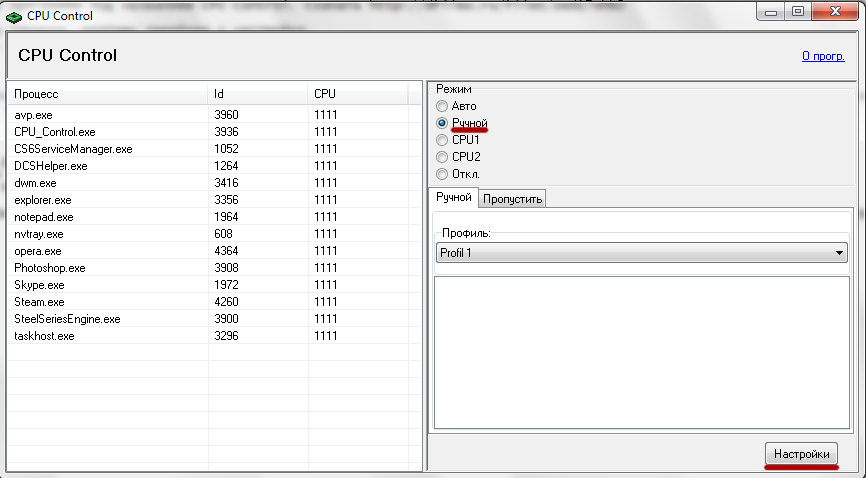Image resolution: width=866 pixels, height=478 pixels.
Task: Select Steam.exe in the process list
Action: point(39,302)
